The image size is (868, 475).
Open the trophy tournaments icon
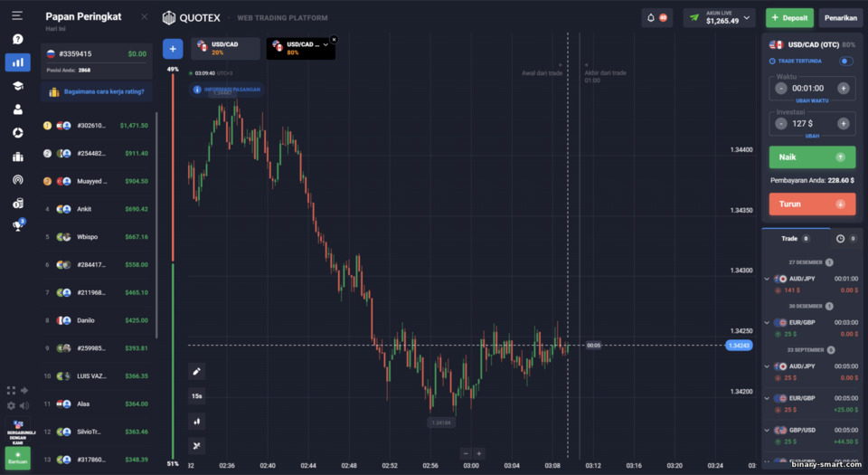[18, 225]
